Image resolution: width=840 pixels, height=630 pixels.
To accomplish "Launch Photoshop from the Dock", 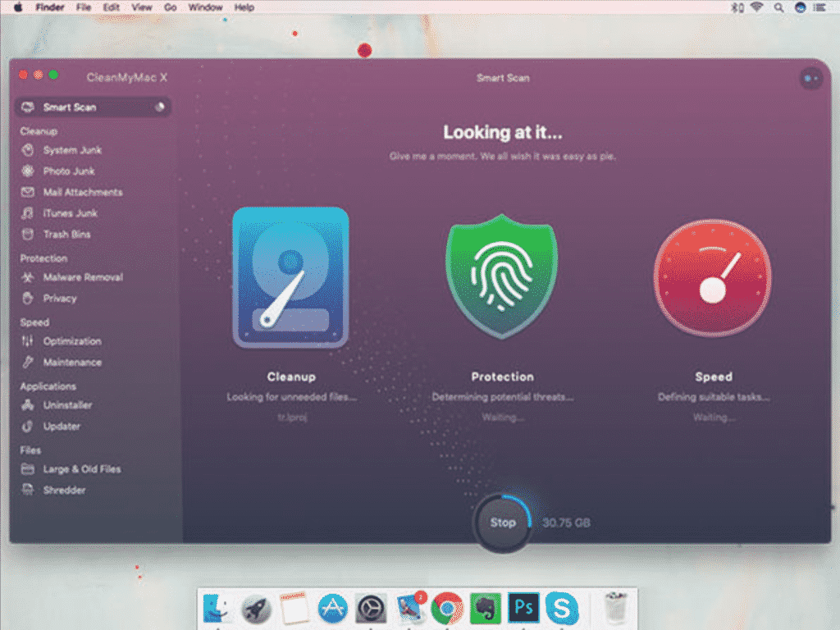I will [x=524, y=607].
